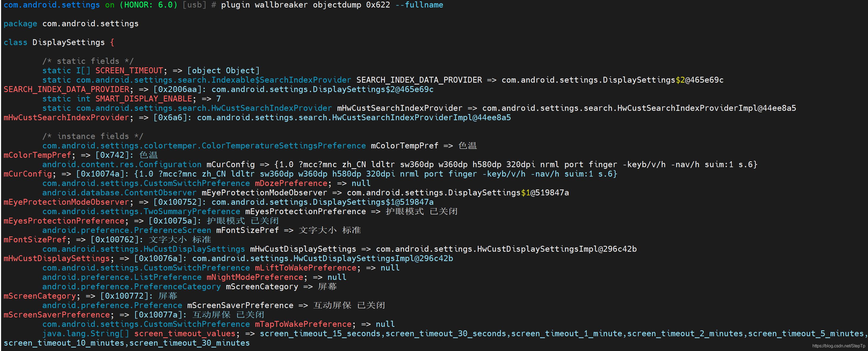The image size is (868, 351).
Task: Click '[0x10075a]' handle for mEyesProtectionPreference
Action: coord(175,221)
